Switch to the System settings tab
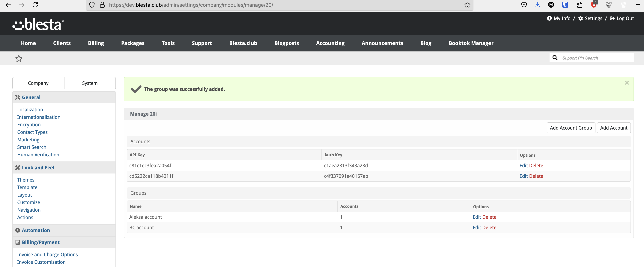Viewport: 644px width, 267px height. (90, 83)
